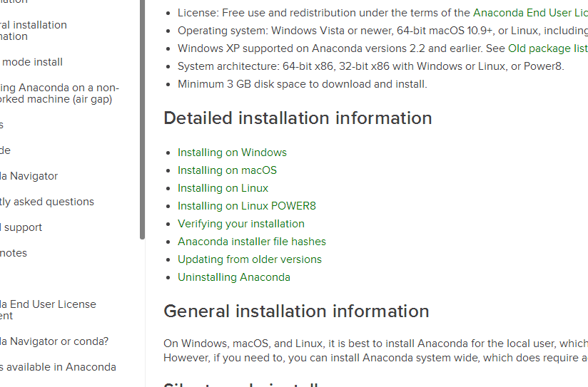The width and height of the screenshot is (588, 387).
Task: Open Updating from older versions link
Action: (249, 259)
